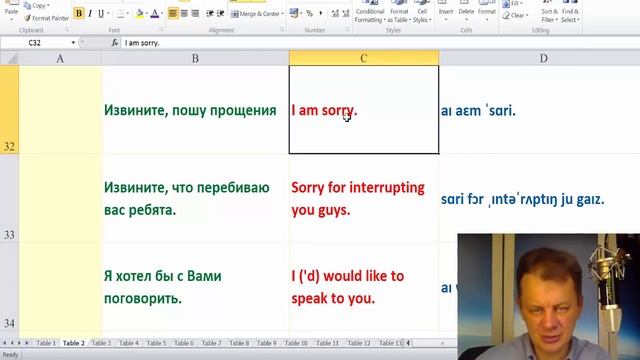Open the Fill menu in Editing group

click(512, 4)
